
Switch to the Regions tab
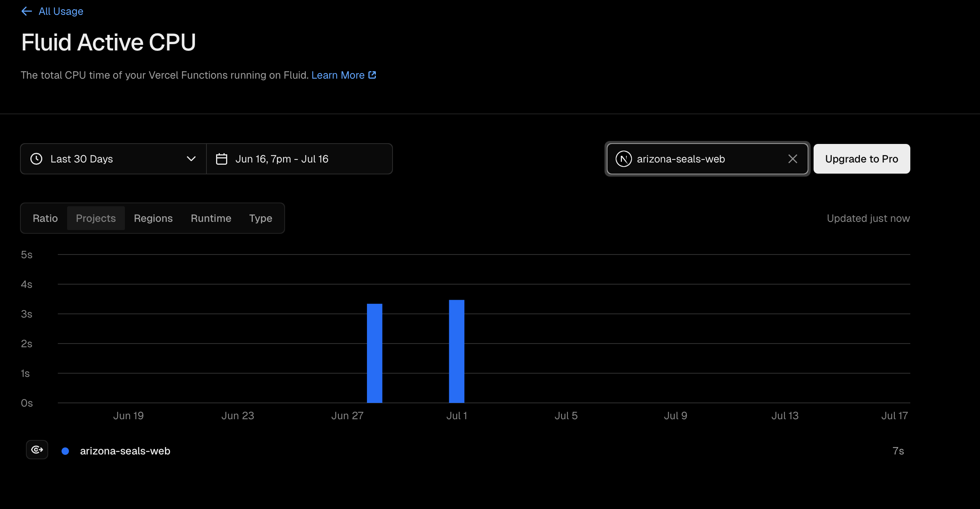click(x=153, y=218)
